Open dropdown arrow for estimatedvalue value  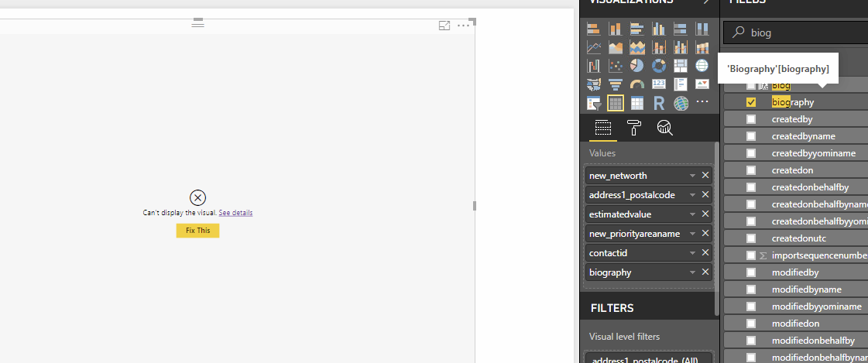point(692,214)
